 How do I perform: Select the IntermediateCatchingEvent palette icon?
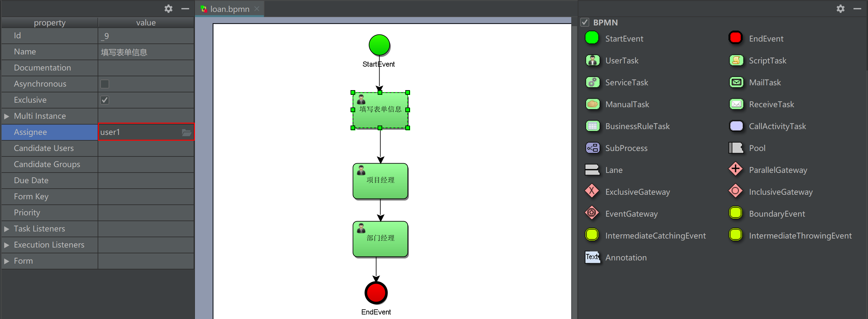click(592, 235)
